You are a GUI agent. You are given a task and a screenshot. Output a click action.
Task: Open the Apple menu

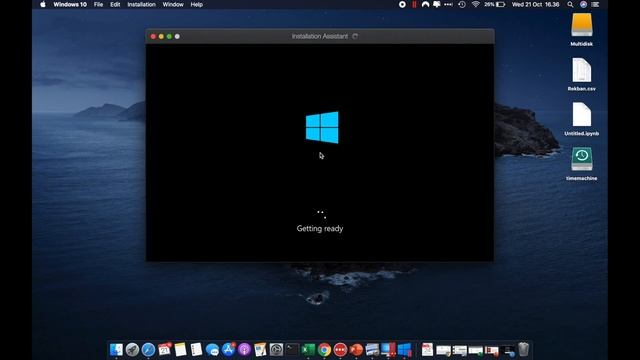[43, 4]
